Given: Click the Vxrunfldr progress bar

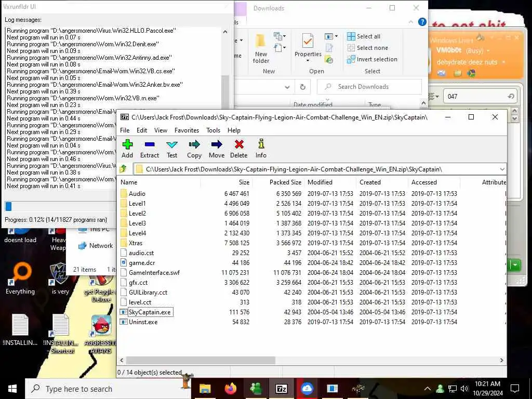Looking at the screenshot, I should (60, 206).
